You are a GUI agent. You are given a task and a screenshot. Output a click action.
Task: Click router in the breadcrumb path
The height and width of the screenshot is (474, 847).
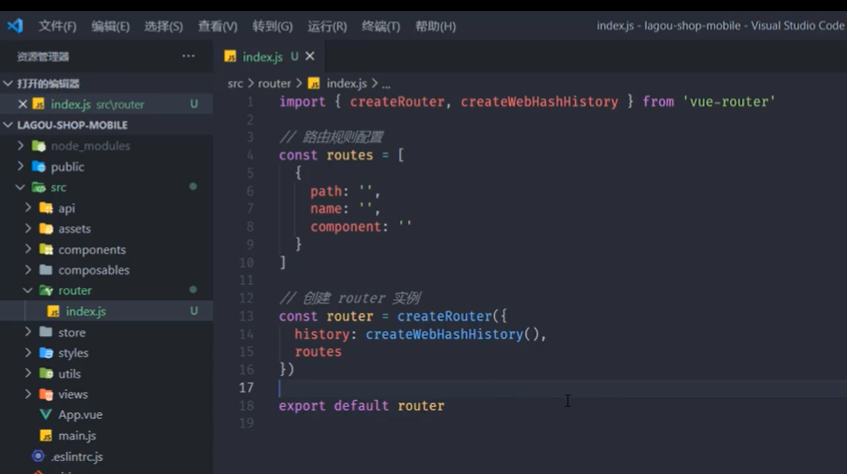point(274,84)
